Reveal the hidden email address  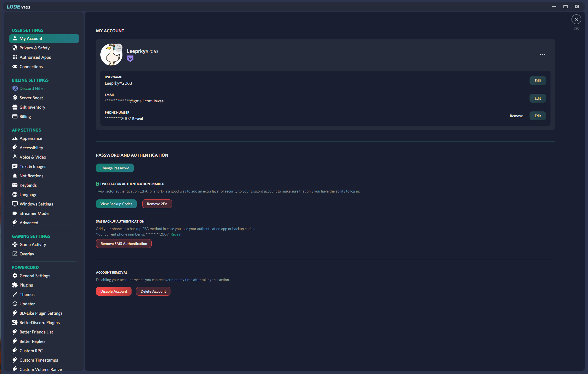click(159, 101)
